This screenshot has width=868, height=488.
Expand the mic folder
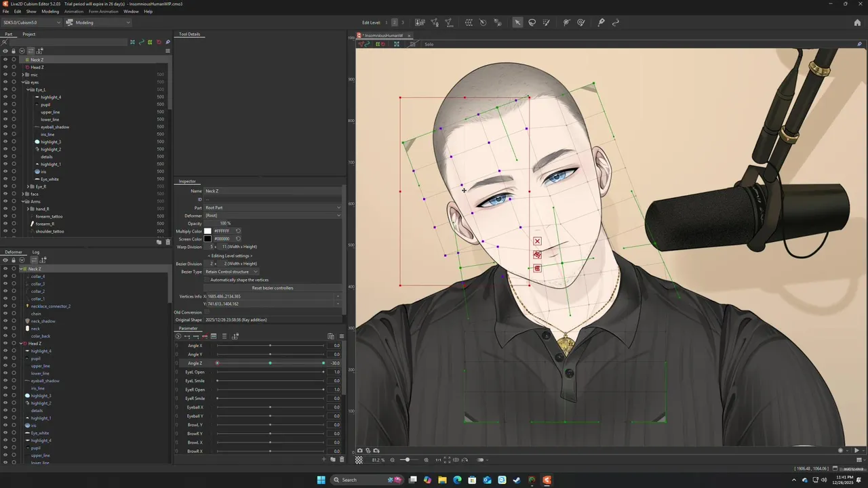coord(23,75)
